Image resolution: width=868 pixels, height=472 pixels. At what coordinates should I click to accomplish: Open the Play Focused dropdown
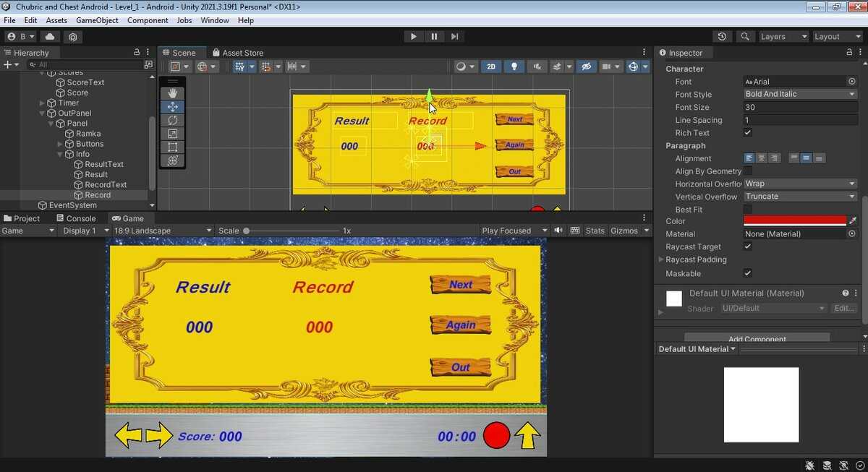514,231
